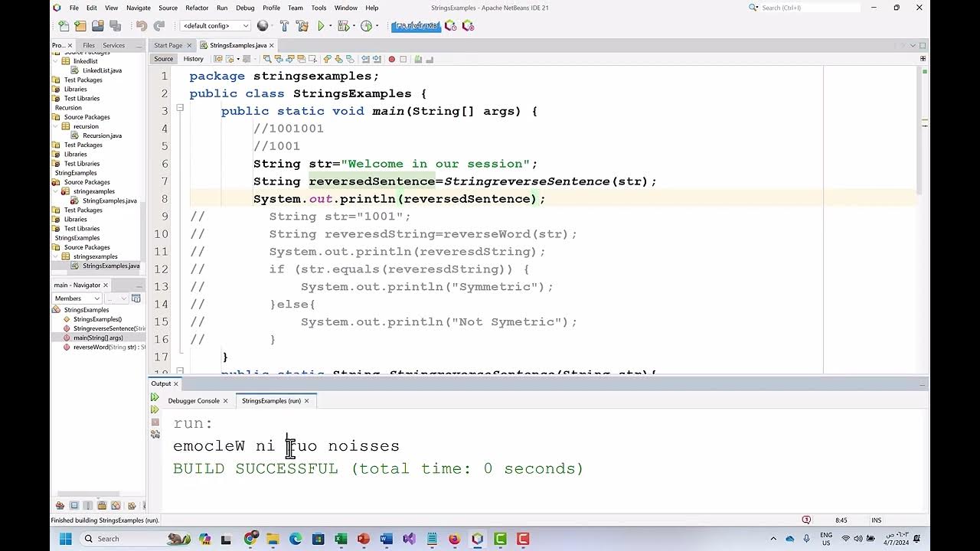Click the green Re-run icon in Output
980x551 pixels.
click(x=155, y=397)
